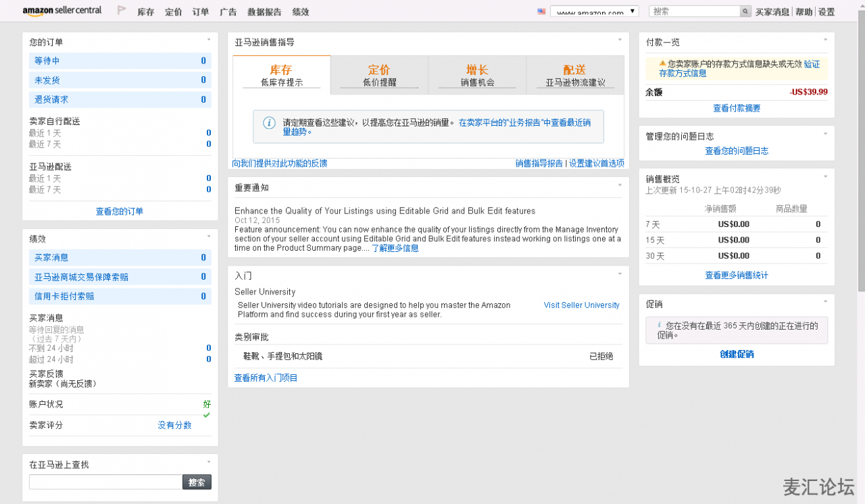Click the 查看您的订单 link
Viewport: 865px width, 504px height.
click(120, 211)
